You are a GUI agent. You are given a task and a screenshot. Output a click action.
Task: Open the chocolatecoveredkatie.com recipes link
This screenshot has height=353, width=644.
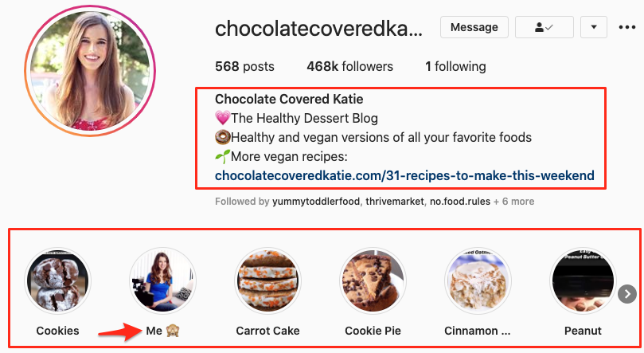pos(404,175)
